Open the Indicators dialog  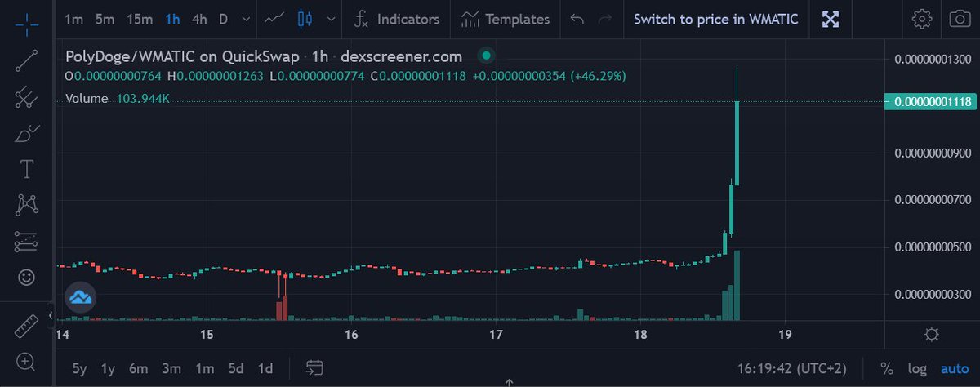pos(396,19)
